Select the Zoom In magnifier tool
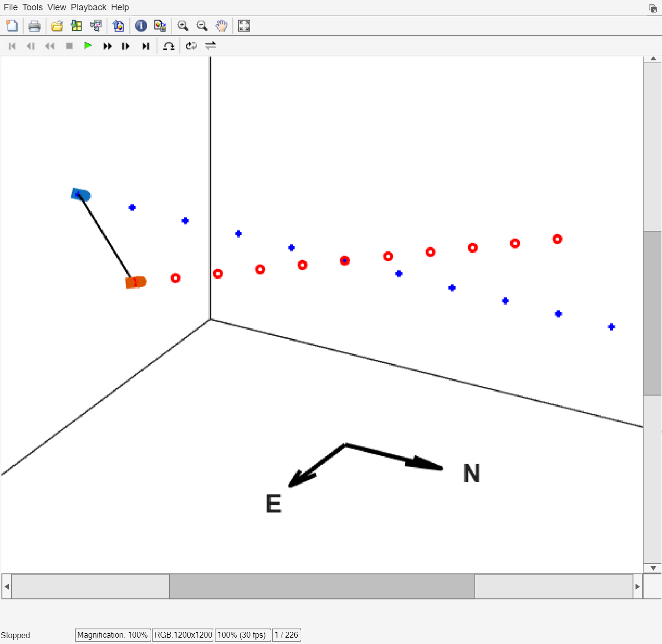The width and height of the screenshot is (662, 644). (x=183, y=26)
